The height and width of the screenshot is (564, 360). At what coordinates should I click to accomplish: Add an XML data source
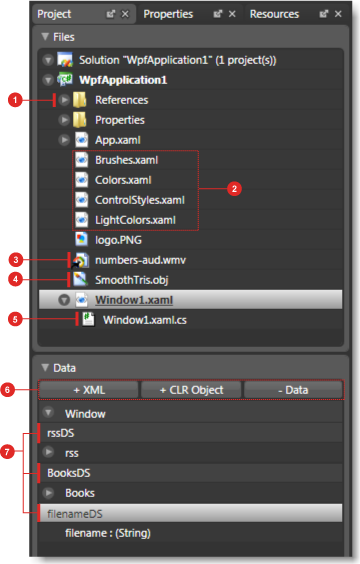89,390
